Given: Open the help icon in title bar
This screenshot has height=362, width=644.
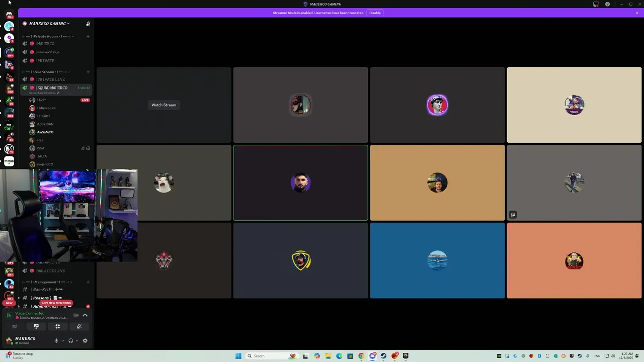Looking at the screenshot, I should pos(607,4).
